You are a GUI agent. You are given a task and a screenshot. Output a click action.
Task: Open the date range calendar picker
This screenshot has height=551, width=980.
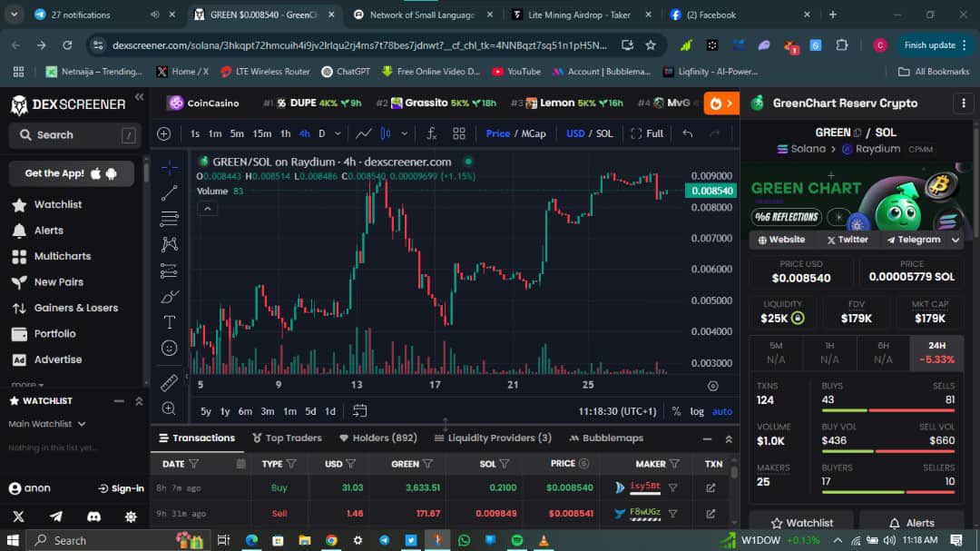[359, 411]
